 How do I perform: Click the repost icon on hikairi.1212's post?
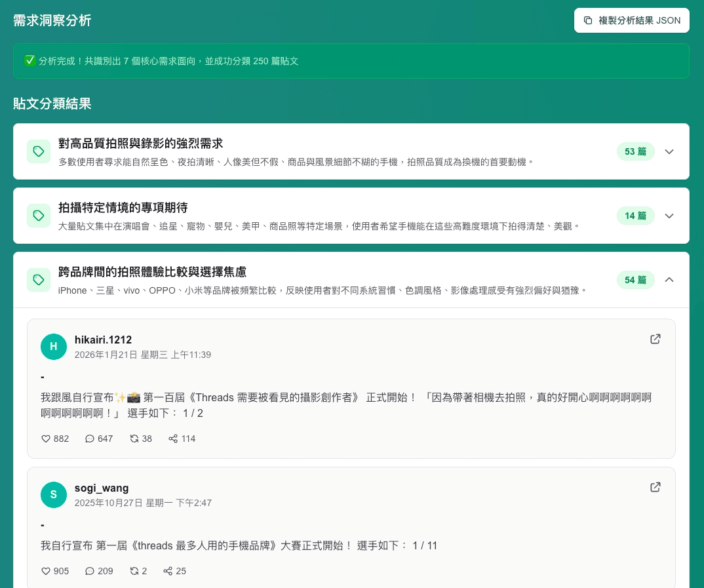[x=134, y=439]
